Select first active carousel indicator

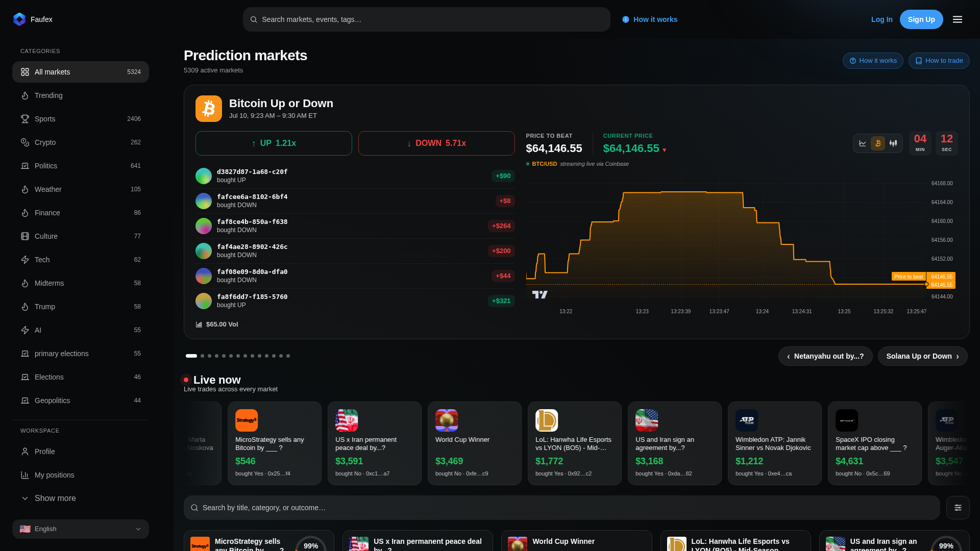(x=191, y=356)
